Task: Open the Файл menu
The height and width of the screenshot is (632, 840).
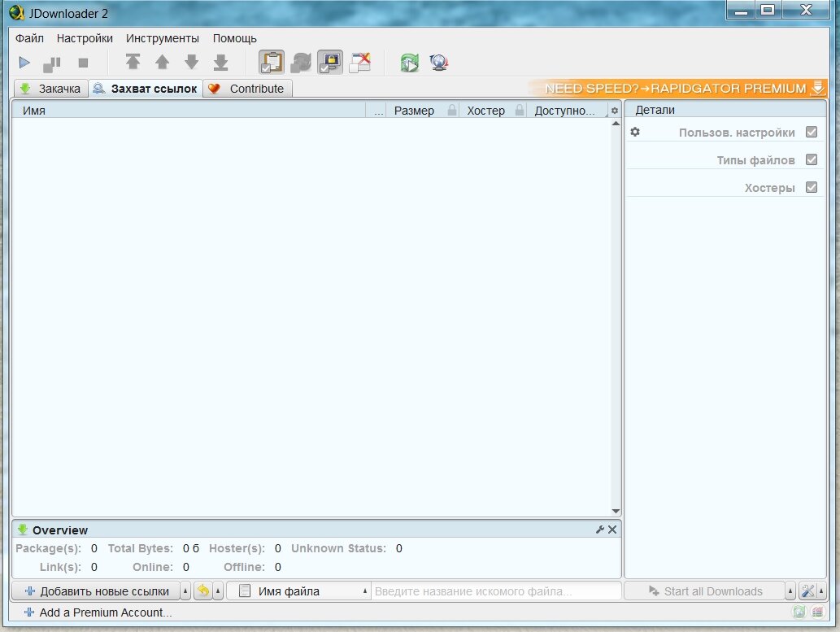Action: 29,38
